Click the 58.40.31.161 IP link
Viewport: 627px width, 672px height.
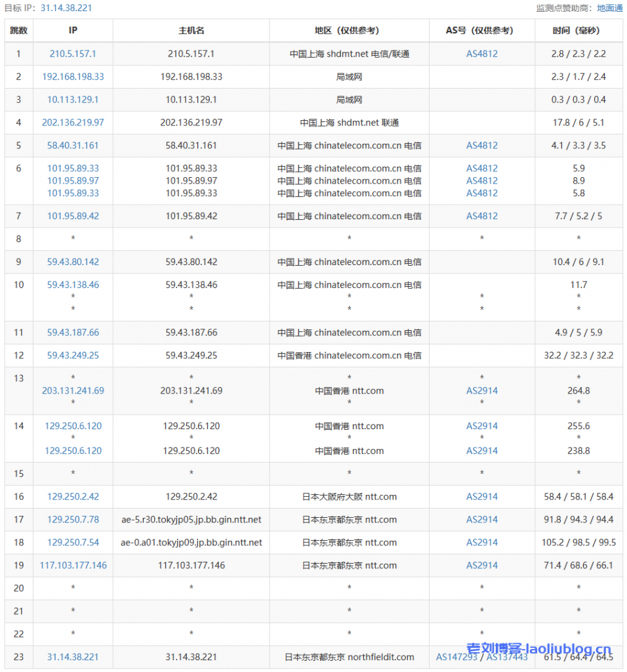click(x=73, y=146)
